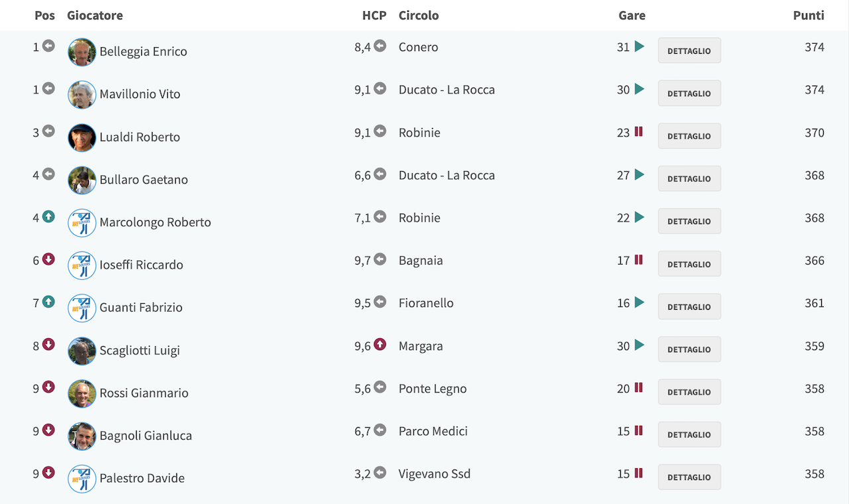
Task: Click the green up arrow beside Marcolongo Roberto's position
Action: (x=48, y=216)
